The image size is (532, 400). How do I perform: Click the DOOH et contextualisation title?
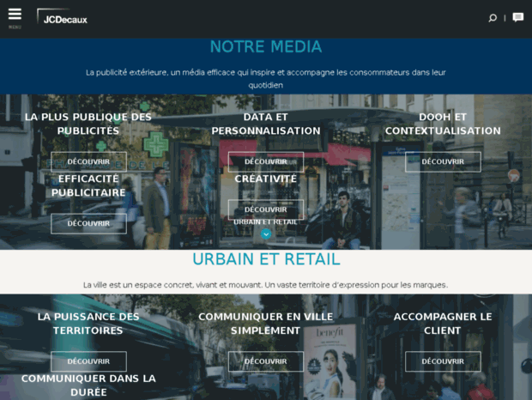443,124
